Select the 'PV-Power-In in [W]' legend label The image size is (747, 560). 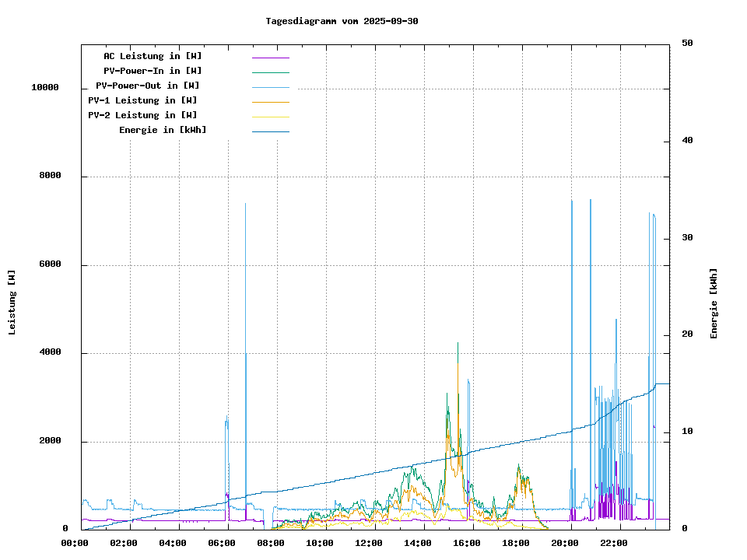tap(153, 71)
